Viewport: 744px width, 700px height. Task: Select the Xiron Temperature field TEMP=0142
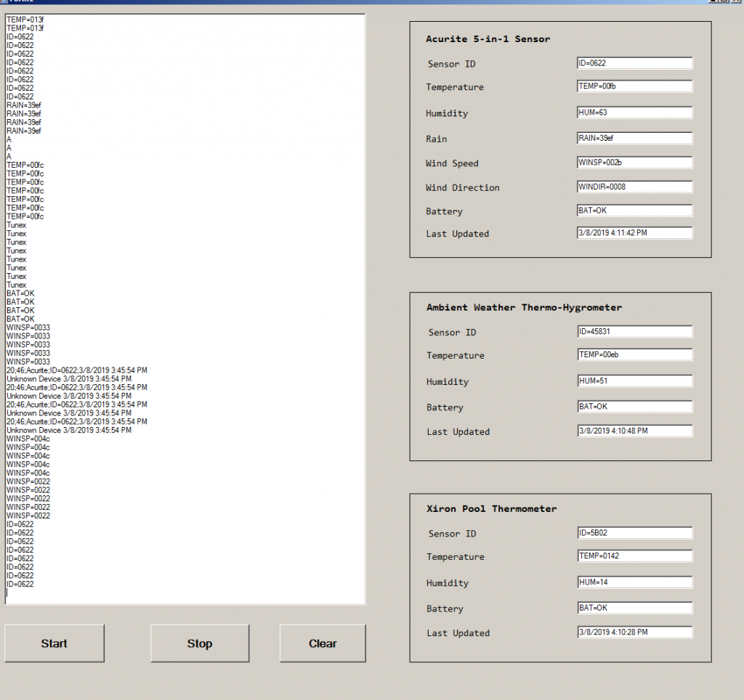coord(635,555)
